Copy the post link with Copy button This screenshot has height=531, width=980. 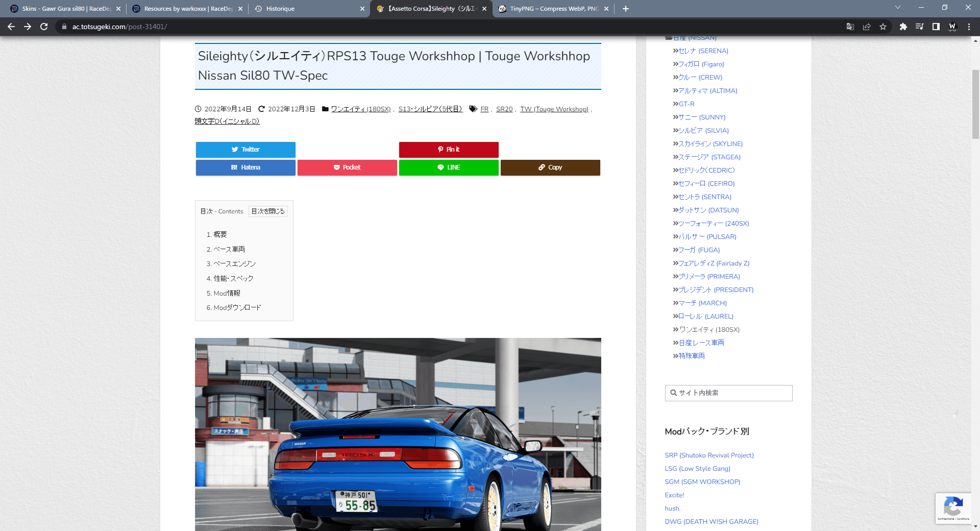pos(550,167)
